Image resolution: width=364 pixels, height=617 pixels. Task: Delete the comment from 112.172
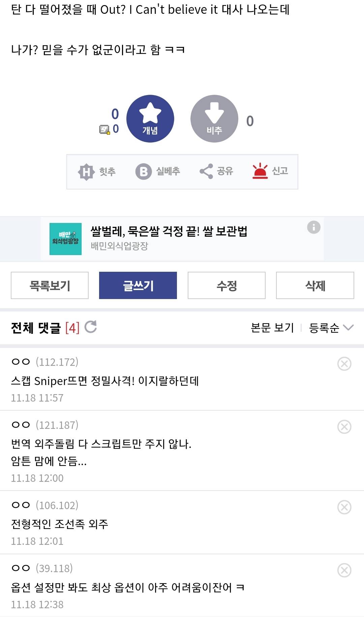tap(344, 364)
